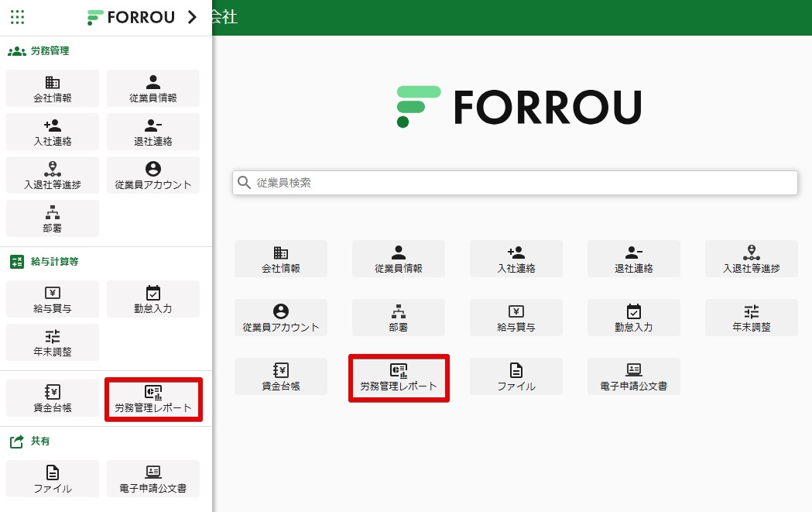This screenshot has height=512, width=812.
Task: Open 部署 in the left sidebar
Action: tap(53, 218)
